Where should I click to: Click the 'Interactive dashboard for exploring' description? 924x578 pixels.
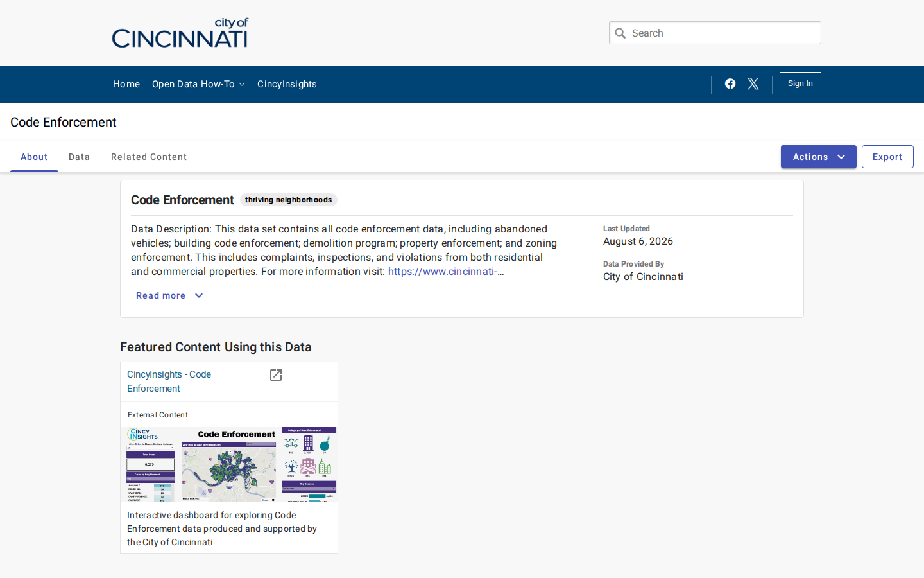(222, 529)
